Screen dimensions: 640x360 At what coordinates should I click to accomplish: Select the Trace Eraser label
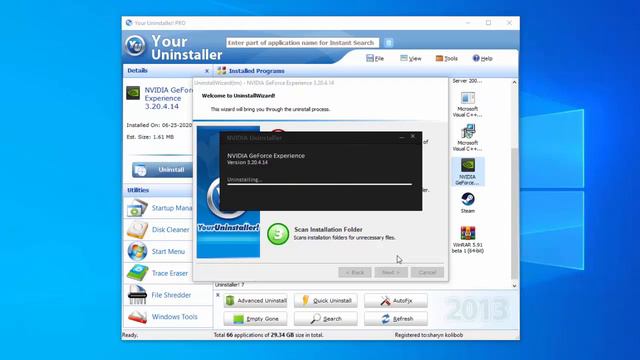tap(170, 273)
